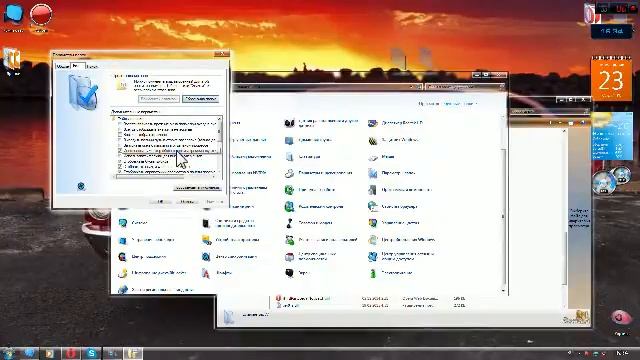Open location and other sensors two-line item

click(x=321, y=123)
